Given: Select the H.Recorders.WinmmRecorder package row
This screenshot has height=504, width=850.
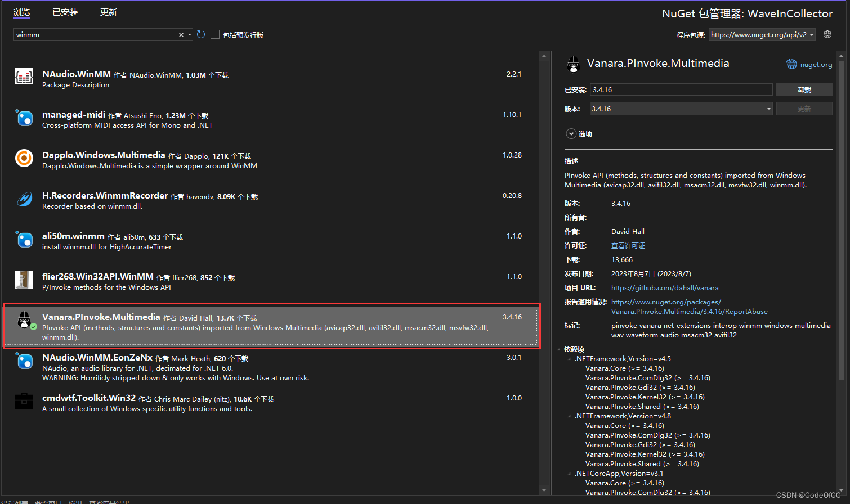Looking at the screenshot, I should 271,201.
